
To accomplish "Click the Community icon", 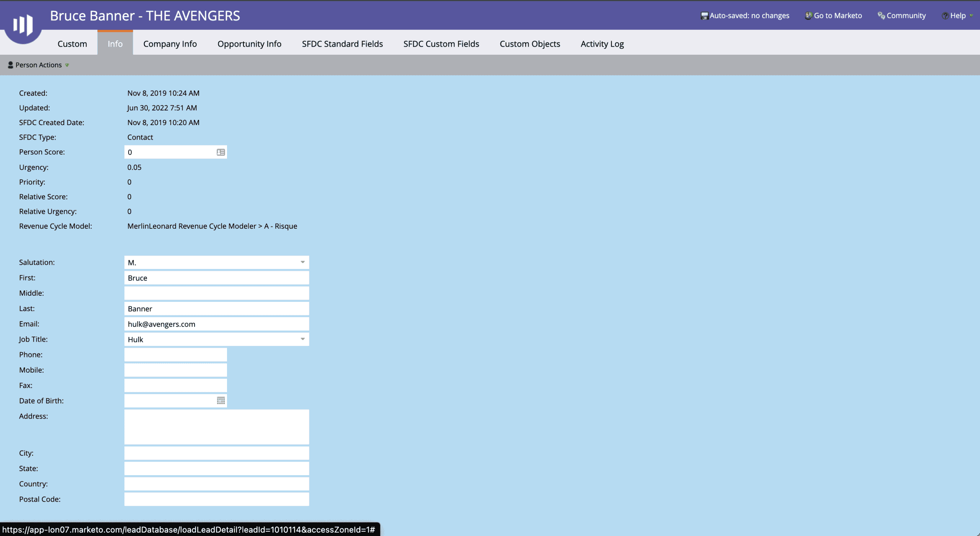I will click(881, 16).
